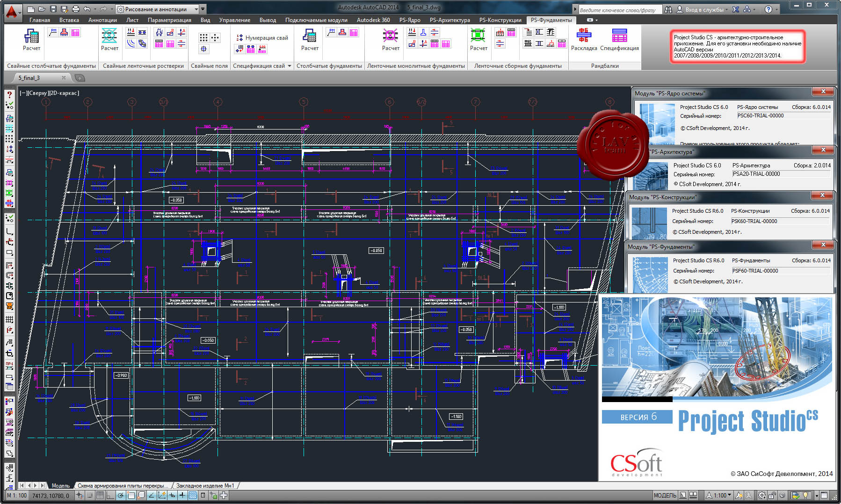
Task: Switch to the PS-Конструкции ribbon tab
Action: [x=500, y=20]
